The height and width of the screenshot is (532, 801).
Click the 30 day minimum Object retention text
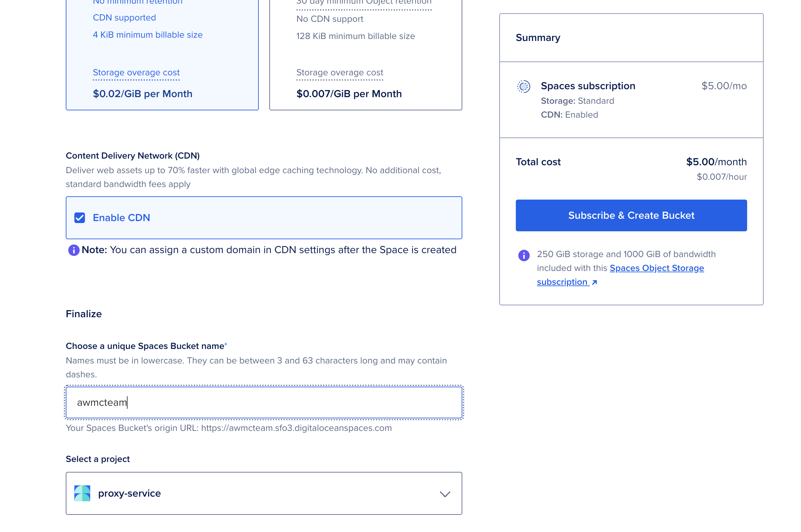pyautogui.click(x=364, y=3)
